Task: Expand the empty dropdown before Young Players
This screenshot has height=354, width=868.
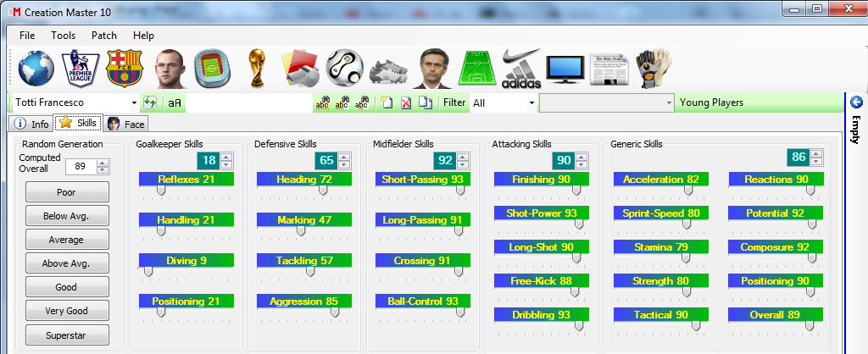Action: (670, 102)
